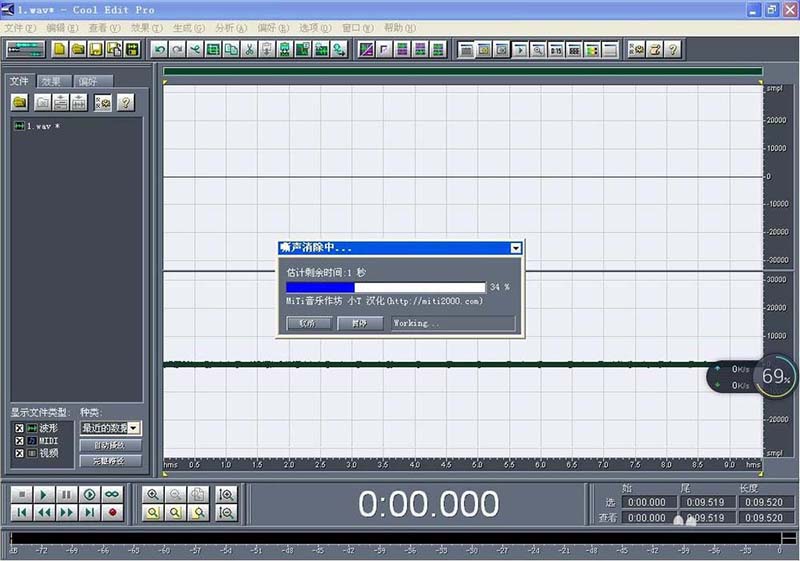The height and width of the screenshot is (561, 800).
Task: Toggle the 波形 waveform file type checkbox
Action: (x=19, y=428)
